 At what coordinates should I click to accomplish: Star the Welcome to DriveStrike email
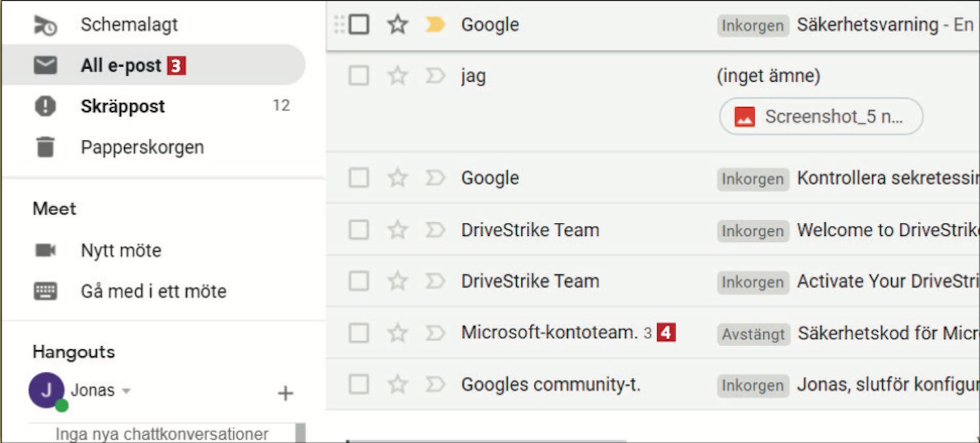398,230
